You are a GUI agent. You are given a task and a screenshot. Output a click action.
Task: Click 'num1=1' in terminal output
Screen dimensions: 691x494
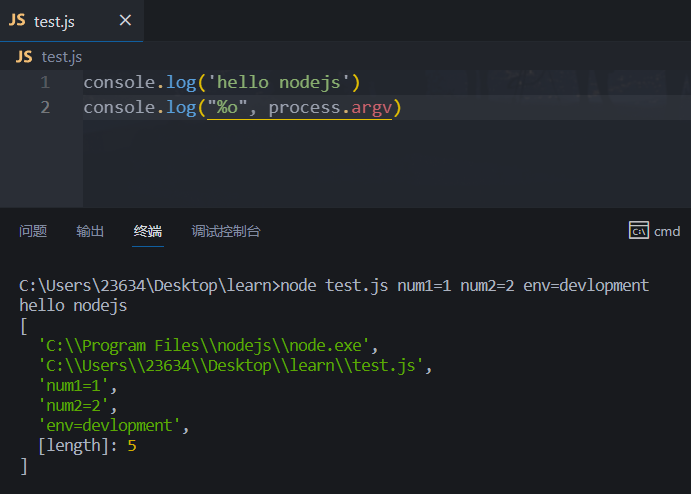tap(73, 386)
